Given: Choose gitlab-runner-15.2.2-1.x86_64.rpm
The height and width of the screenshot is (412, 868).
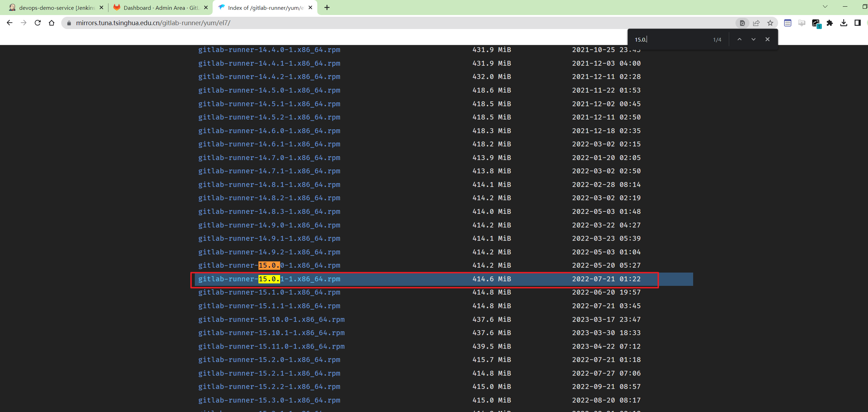Looking at the screenshot, I should coord(269,386).
